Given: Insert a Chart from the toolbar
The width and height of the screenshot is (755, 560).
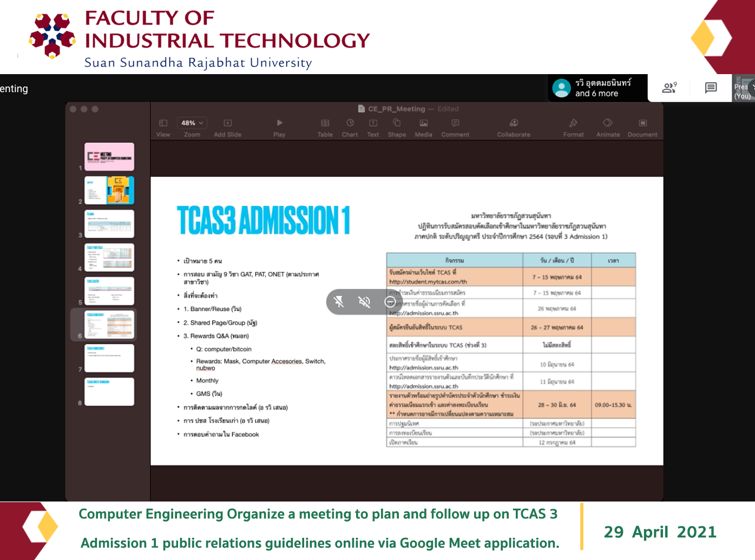Looking at the screenshot, I should (x=350, y=123).
